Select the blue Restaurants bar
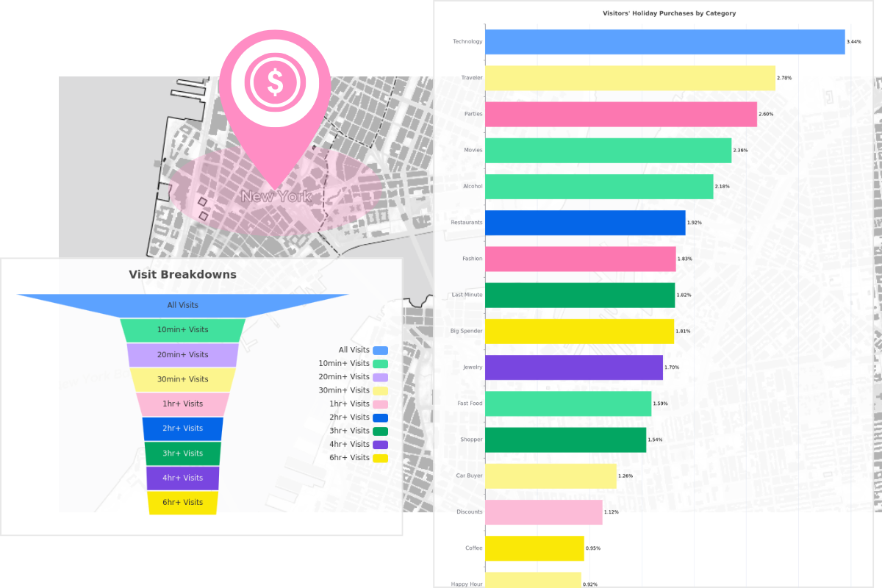Image resolution: width=882 pixels, height=588 pixels. [x=585, y=223]
